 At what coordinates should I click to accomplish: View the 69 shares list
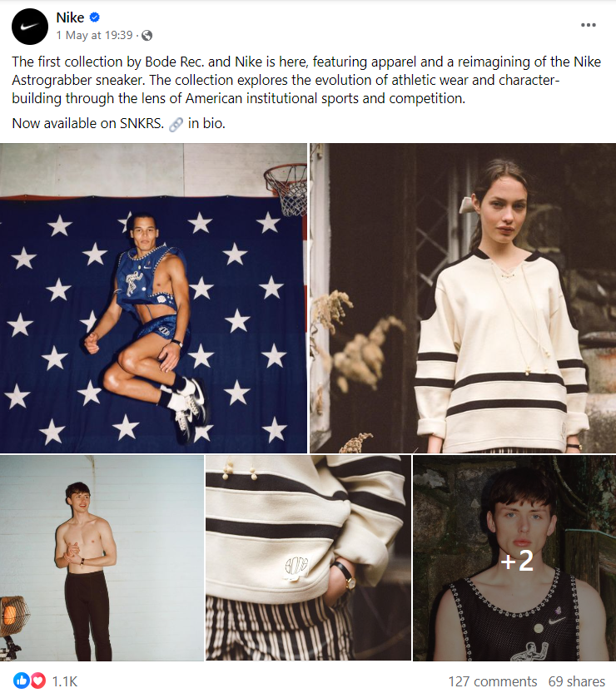click(x=577, y=681)
